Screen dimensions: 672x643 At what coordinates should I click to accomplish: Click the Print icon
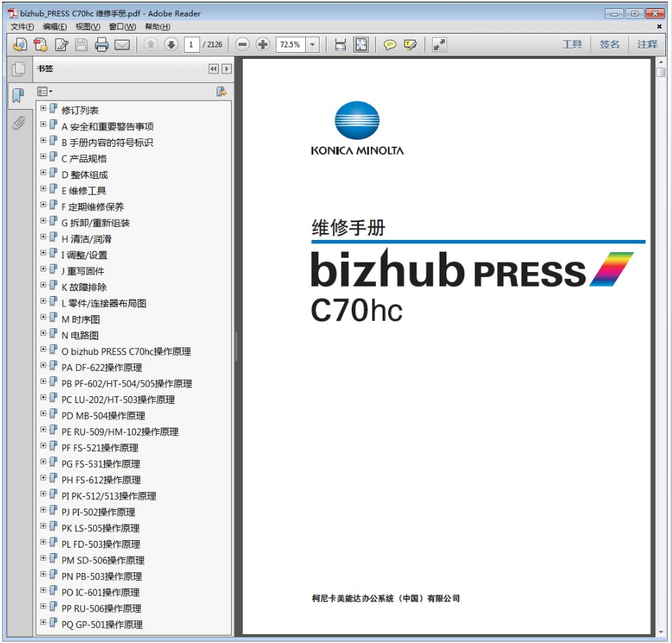(101, 45)
